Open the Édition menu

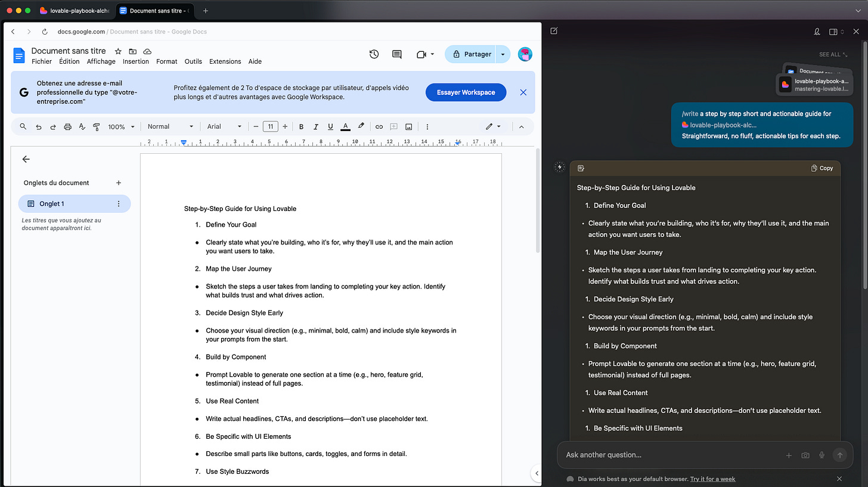(69, 61)
